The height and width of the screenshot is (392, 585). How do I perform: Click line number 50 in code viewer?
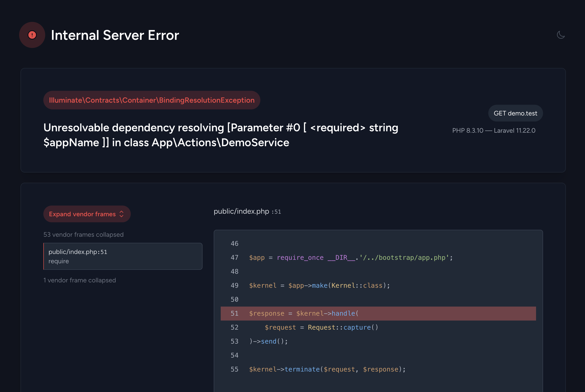234,300
